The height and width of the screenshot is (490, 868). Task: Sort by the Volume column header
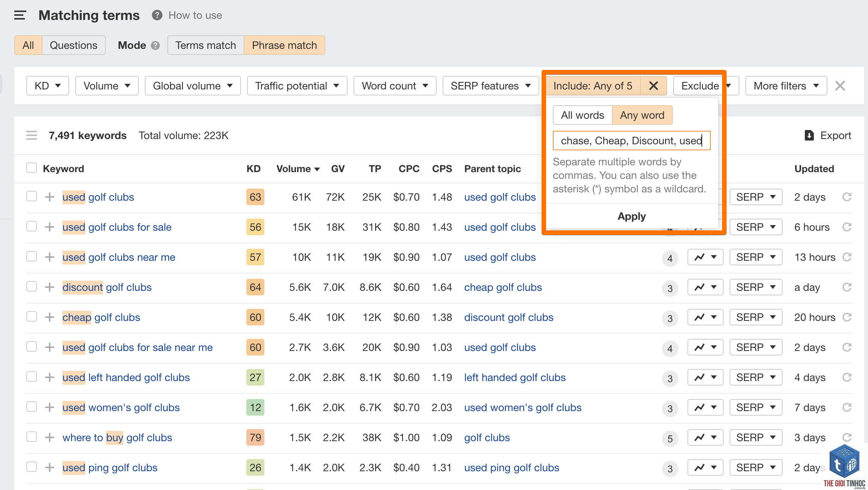tap(298, 169)
